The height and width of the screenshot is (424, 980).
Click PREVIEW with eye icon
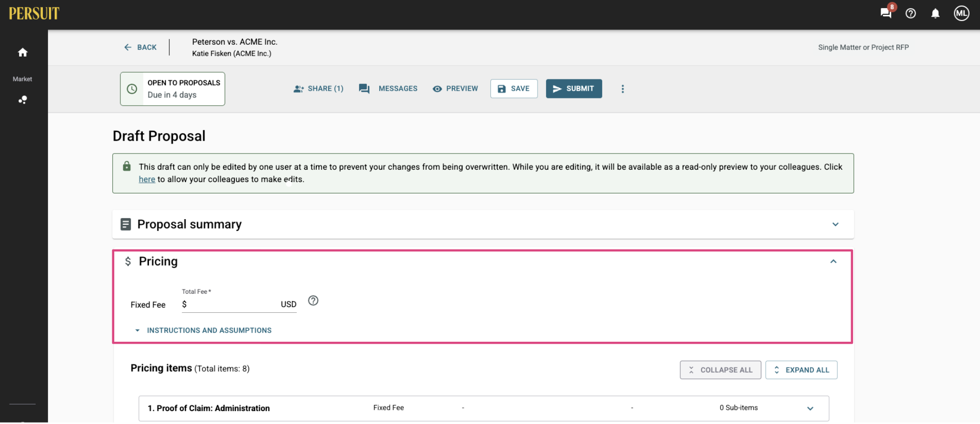pyautogui.click(x=455, y=88)
